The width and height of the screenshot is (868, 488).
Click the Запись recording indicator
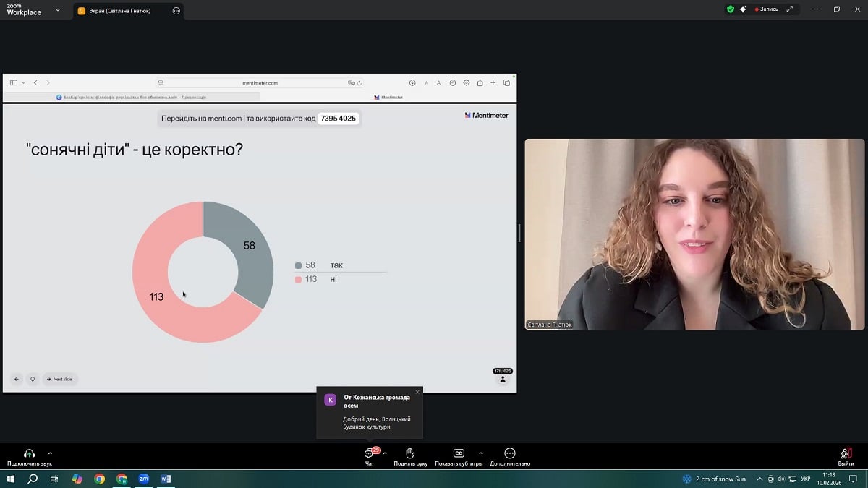[x=766, y=9]
